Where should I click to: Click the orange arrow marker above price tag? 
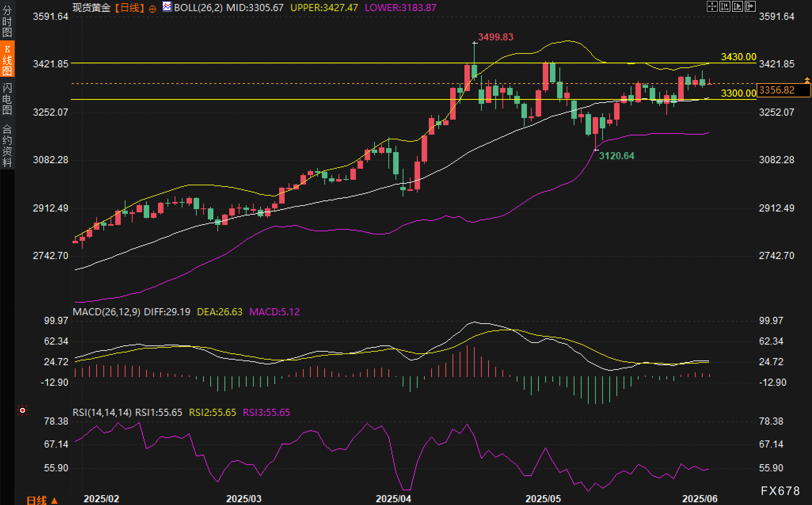click(807, 80)
